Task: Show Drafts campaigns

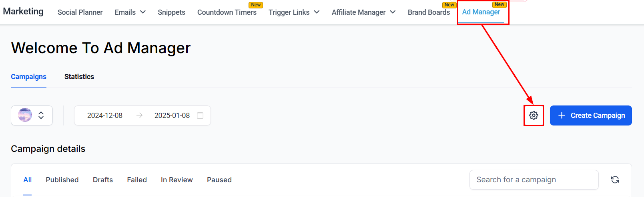Action: pyautogui.click(x=103, y=180)
